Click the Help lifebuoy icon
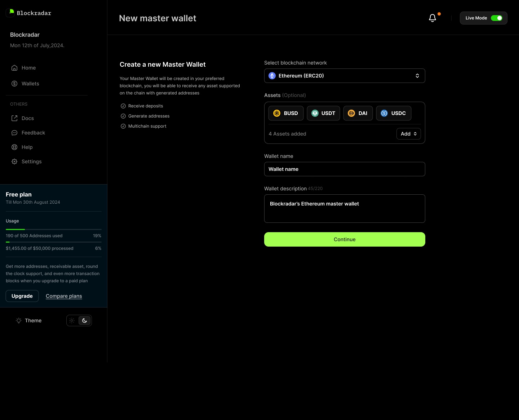 [x=14, y=147]
